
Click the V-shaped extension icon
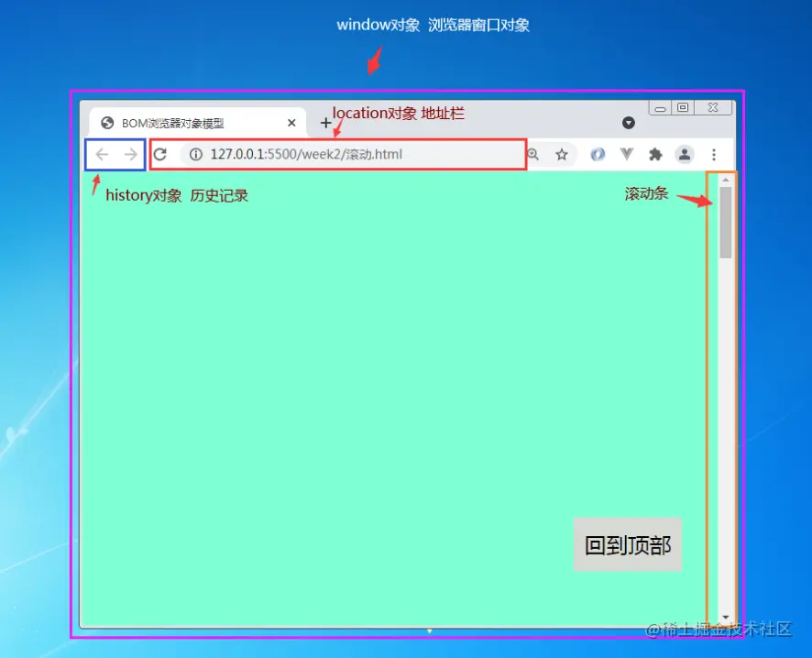coord(627,154)
